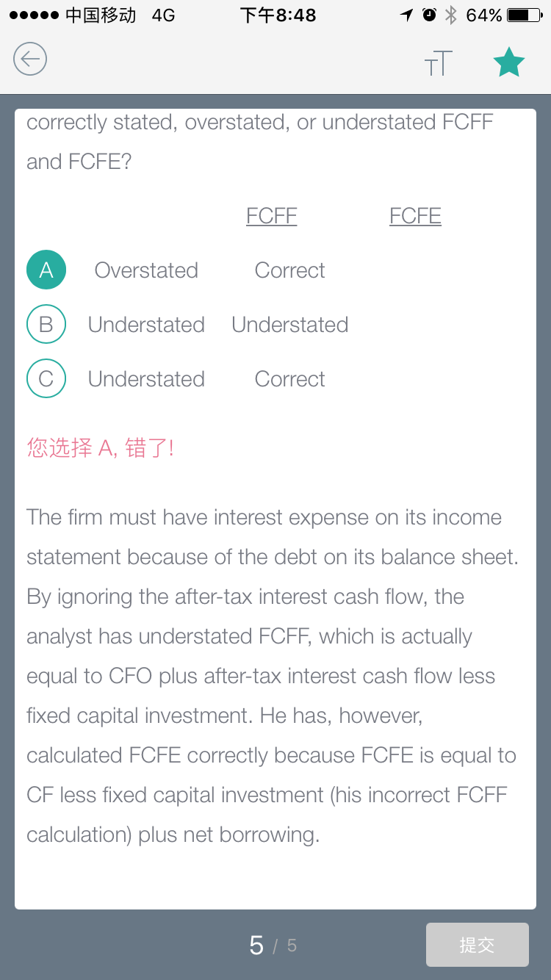Image resolution: width=551 pixels, height=980 pixels.
Task: Tap the battery icon in status bar
Action: pyautogui.click(x=525, y=15)
